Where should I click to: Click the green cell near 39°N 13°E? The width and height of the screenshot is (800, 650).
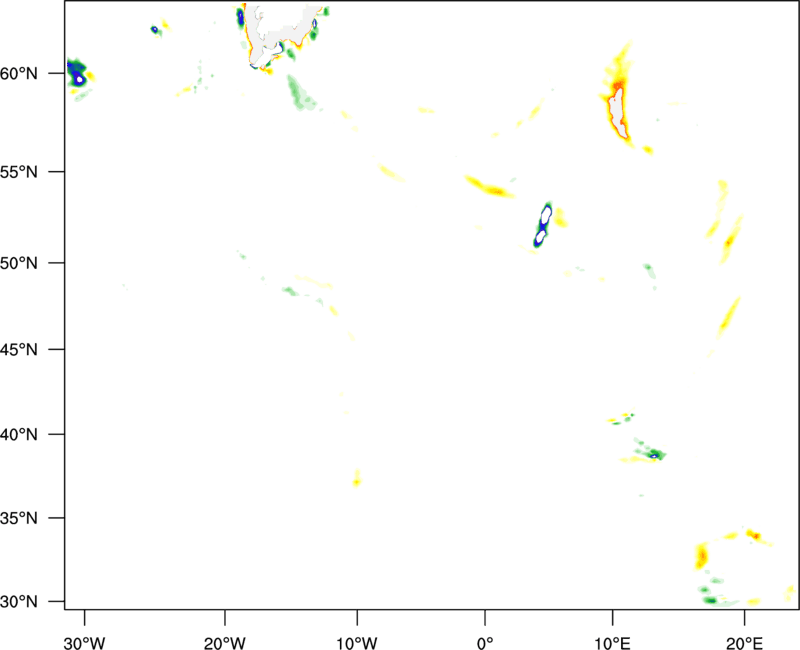coord(653,453)
